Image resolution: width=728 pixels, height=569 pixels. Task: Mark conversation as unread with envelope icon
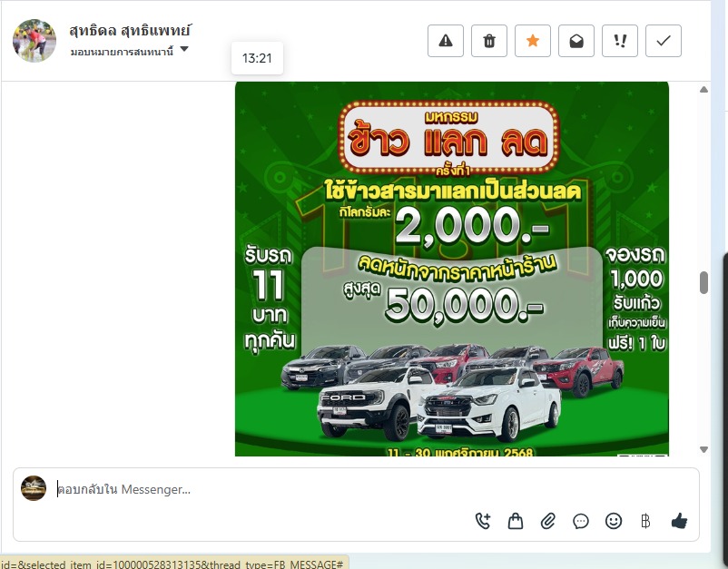(576, 41)
